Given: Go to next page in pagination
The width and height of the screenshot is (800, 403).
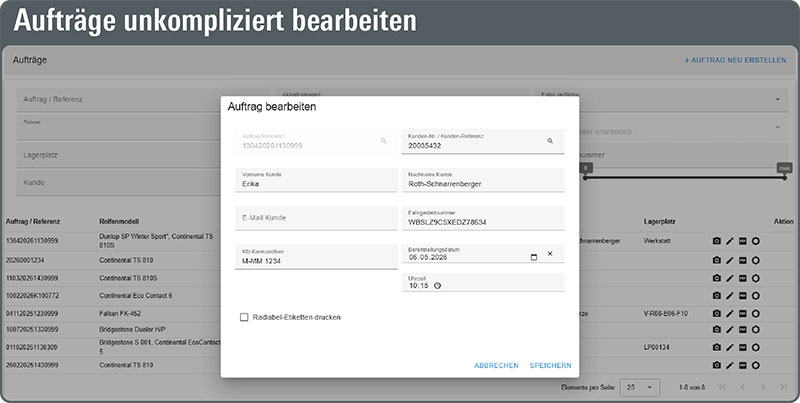Looking at the screenshot, I should pos(763,387).
